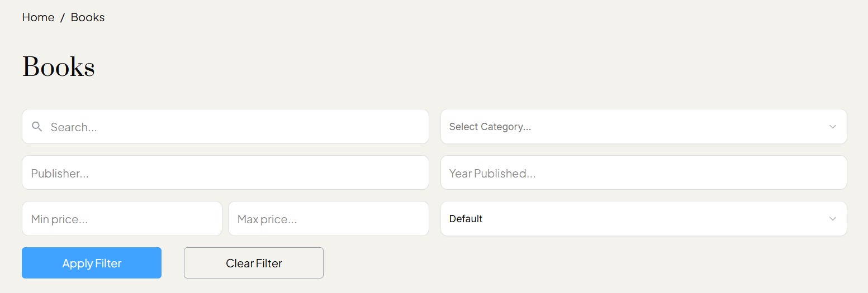Image resolution: width=868 pixels, height=293 pixels.
Task: Click the "Default" label in the sort box
Action: click(x=466, y=219)
